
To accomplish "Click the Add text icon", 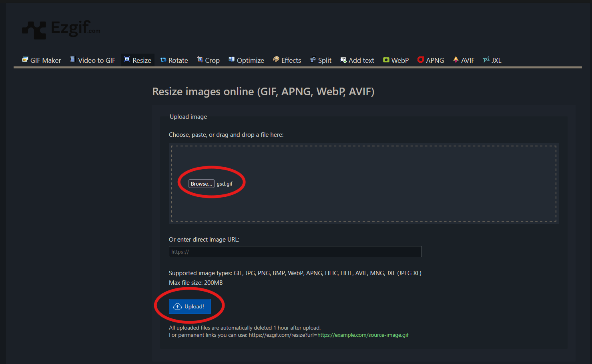I will (343, 60).
